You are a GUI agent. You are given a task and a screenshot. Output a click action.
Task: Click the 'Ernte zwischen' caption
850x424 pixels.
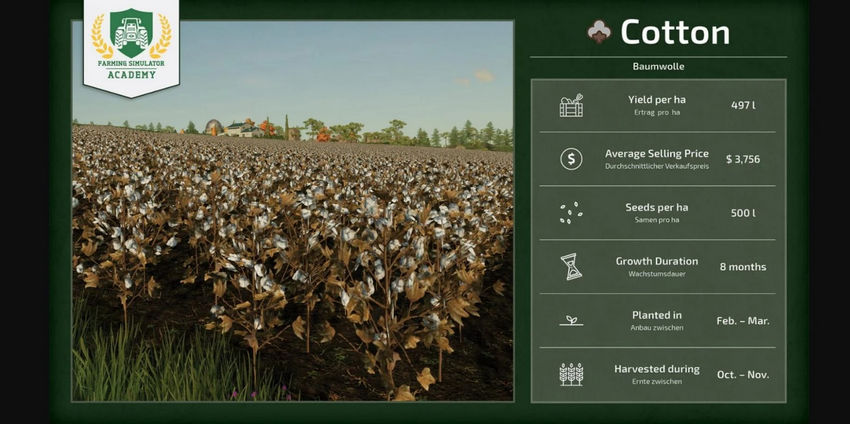656,382
